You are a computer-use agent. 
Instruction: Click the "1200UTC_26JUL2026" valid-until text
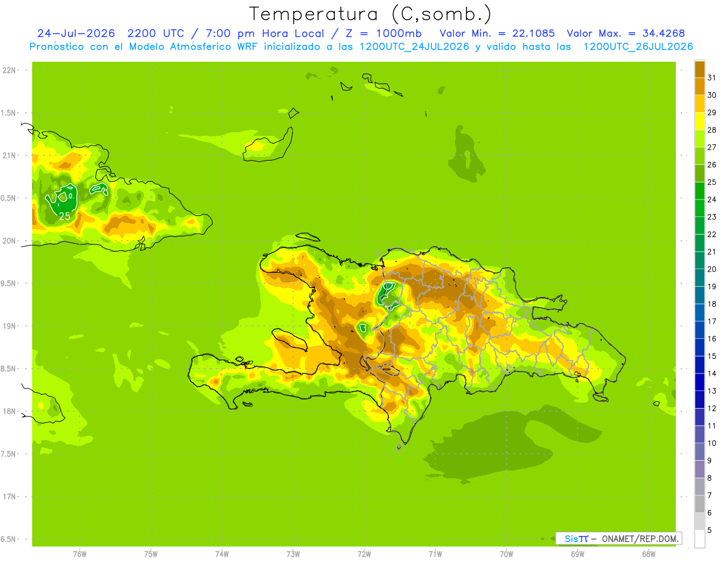(638, 47)
